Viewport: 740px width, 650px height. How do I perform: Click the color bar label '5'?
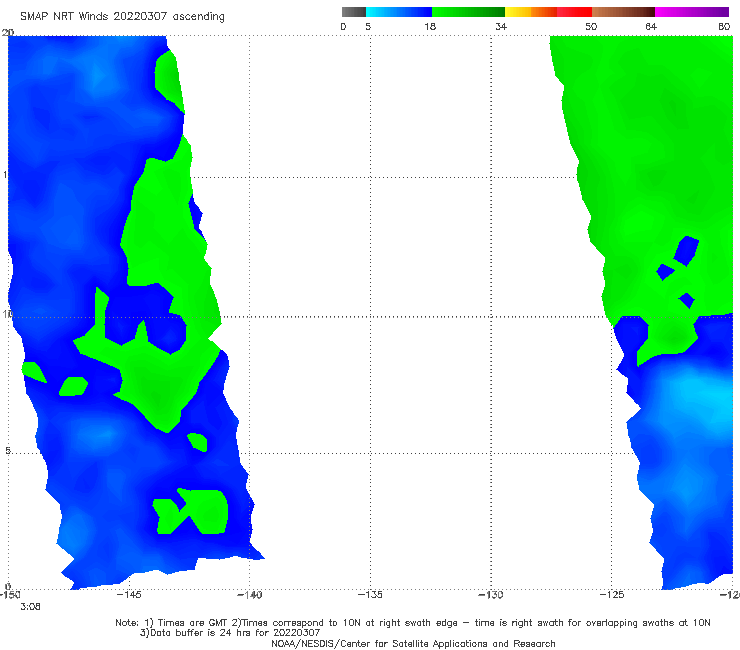point(368,26)
